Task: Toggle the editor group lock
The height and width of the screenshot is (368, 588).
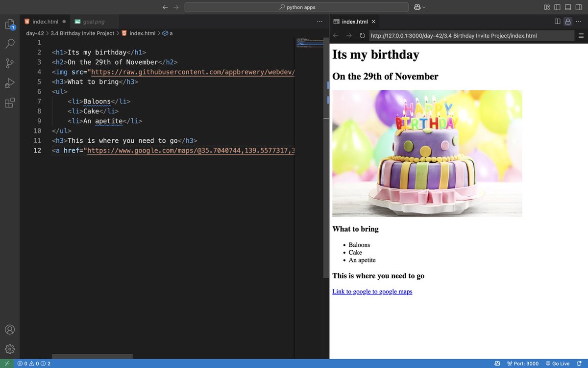Action: click(x=567, y=22)
